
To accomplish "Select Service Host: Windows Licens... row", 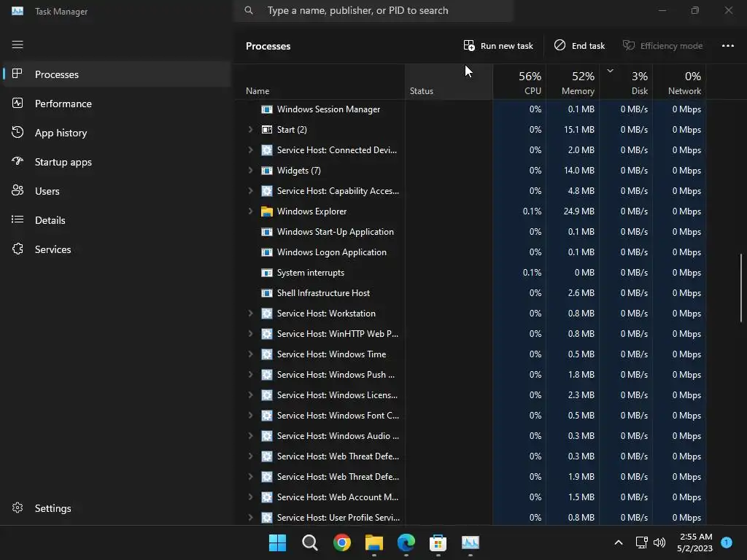I will (470, 395).
